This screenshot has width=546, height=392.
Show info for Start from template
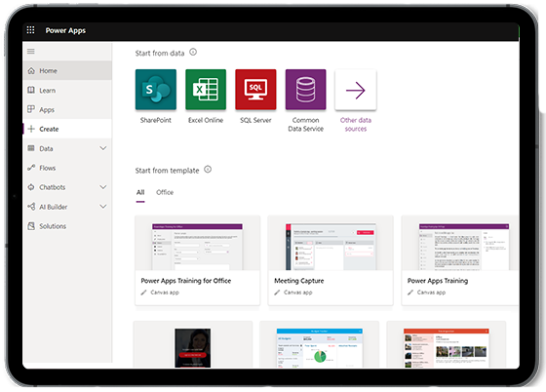[208, 170]
